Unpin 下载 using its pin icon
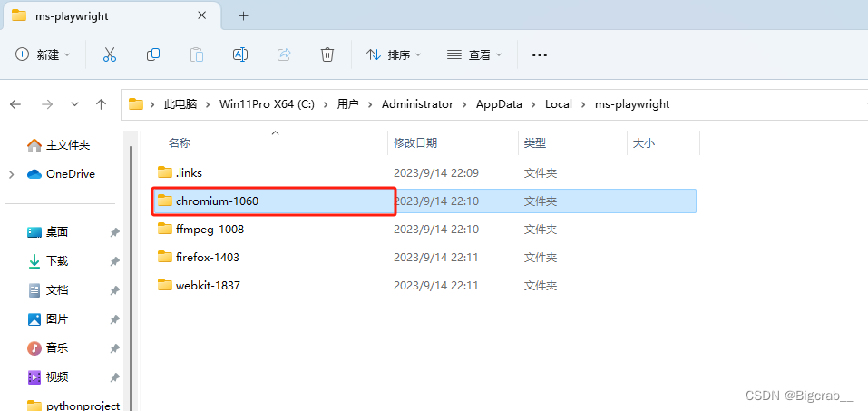 pos(114,261)
